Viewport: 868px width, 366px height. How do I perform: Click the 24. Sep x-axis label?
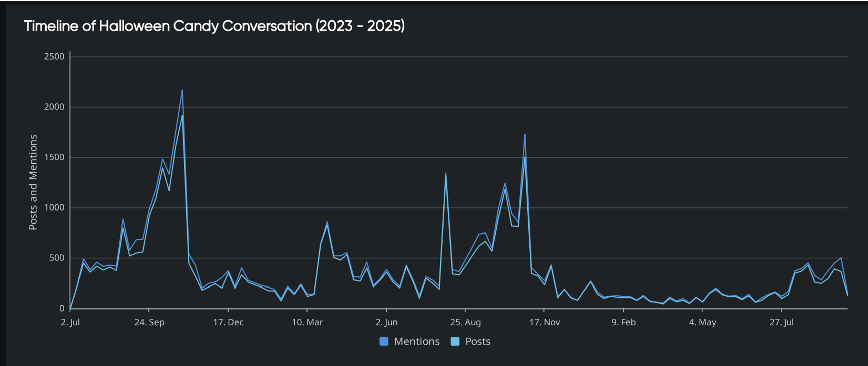[x=149, y=322]
